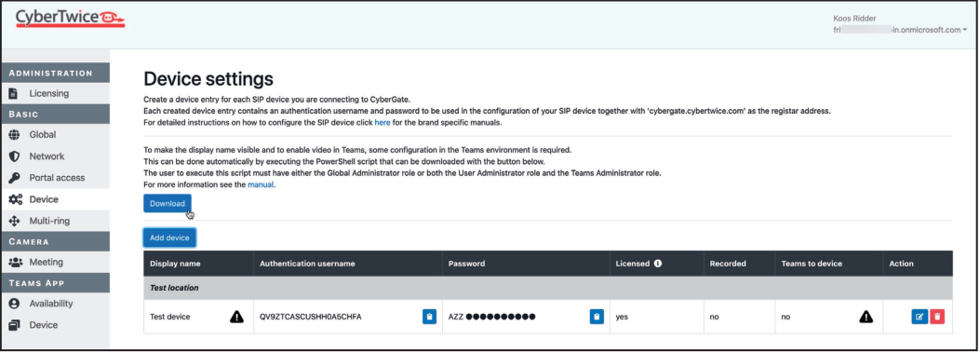Copy the password to clipboard

tap(597, 317)
